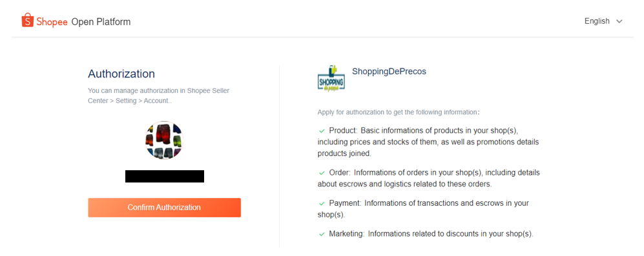
Task: Open the English language dropdown
Action: tap(603, 21)
